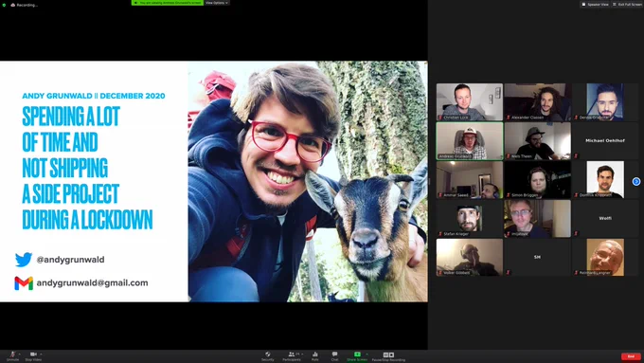This screenshot has width=644, height=363.
Task: Click the Recording indicator at top left
Action: (x=25, y=5)
